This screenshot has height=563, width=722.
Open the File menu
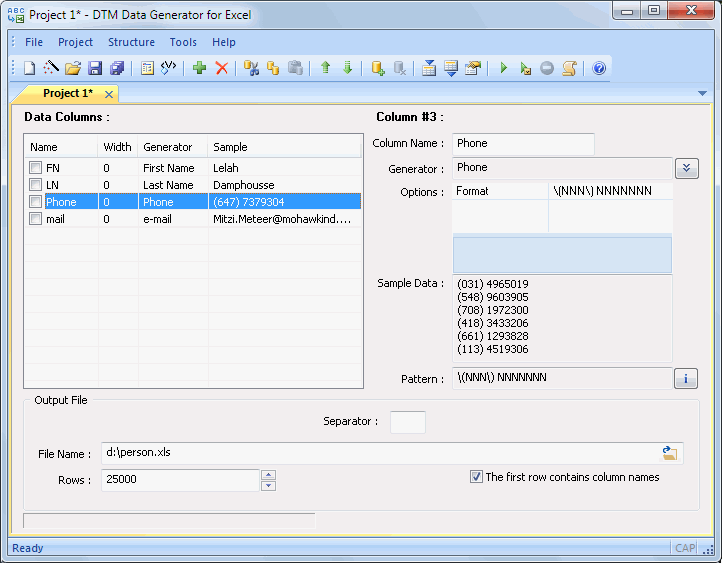coord(34,42)
